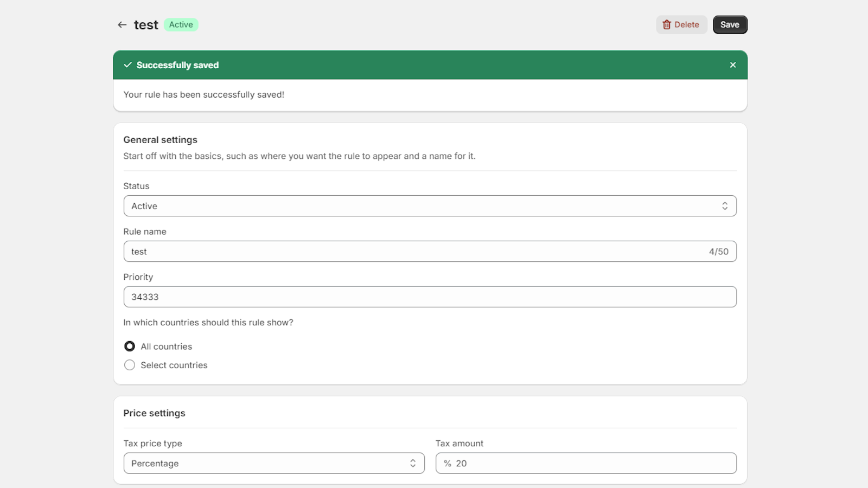Open the Tax price type dropdown

(x=274, y=464)
